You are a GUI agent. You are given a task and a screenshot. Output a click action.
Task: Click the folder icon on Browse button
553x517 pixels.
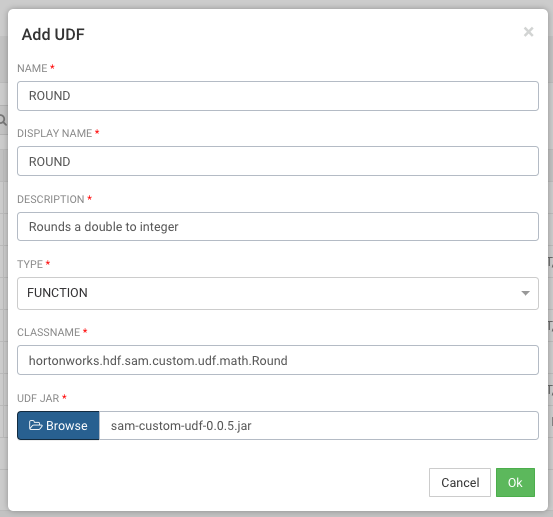pyautogui.click(x=35, y=425)
